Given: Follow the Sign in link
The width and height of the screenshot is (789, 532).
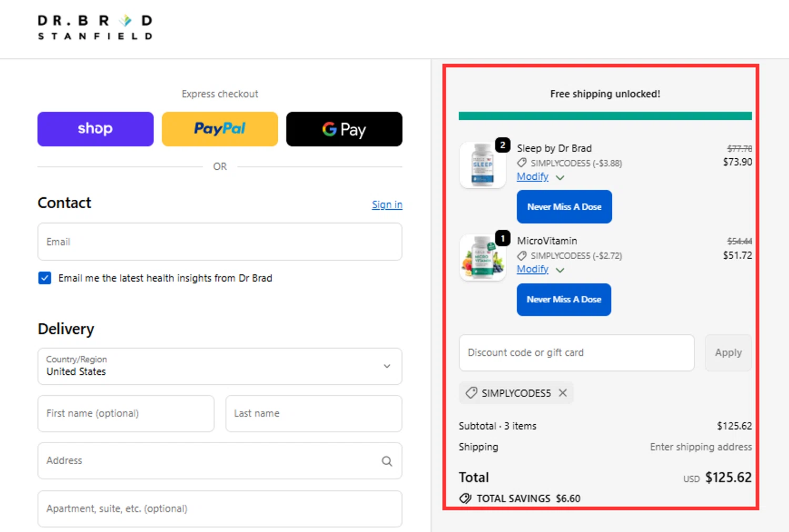Looking at the screenshot, I should coord(387,204).
